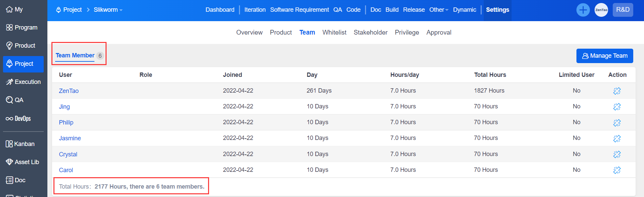Open the R&D mode switcher
The width and height of the screenshot is (644, 197).
point(622,10)
